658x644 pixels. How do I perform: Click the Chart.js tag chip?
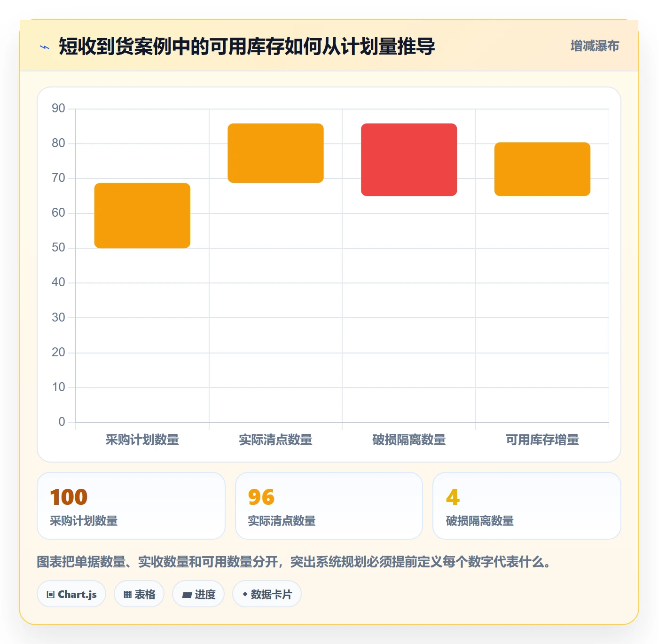(71, 594)
